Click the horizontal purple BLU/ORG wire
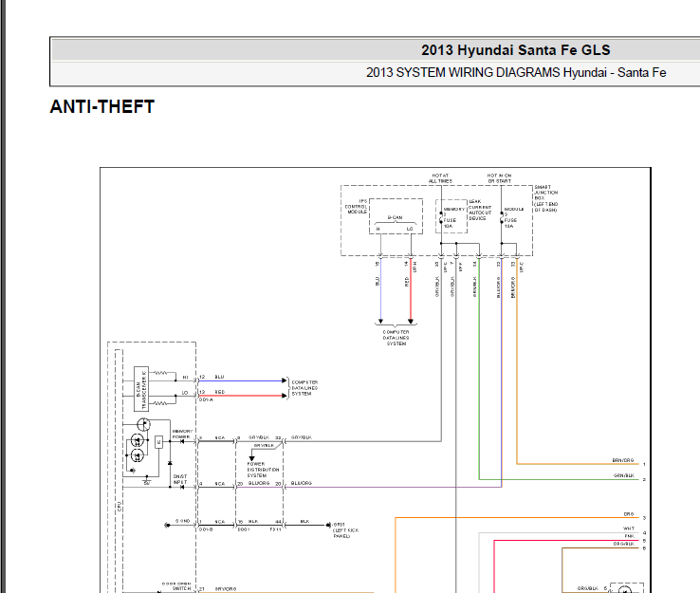 coord(393,487)
